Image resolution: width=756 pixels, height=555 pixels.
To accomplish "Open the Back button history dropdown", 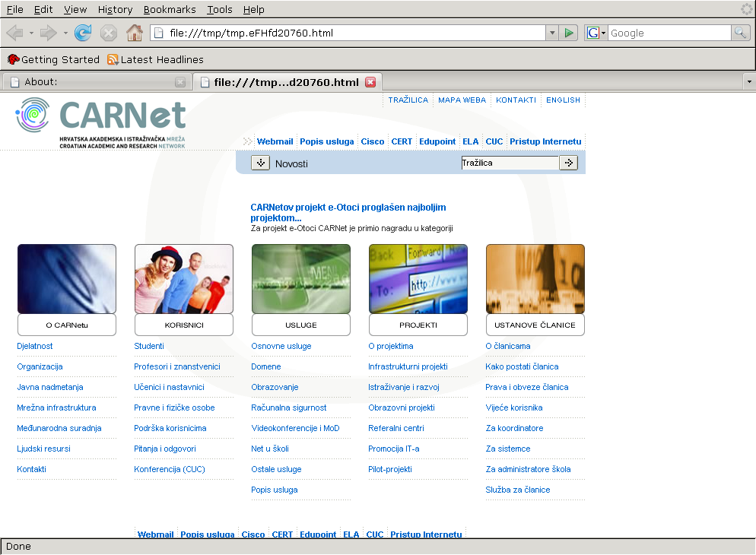I will [31, 33].
